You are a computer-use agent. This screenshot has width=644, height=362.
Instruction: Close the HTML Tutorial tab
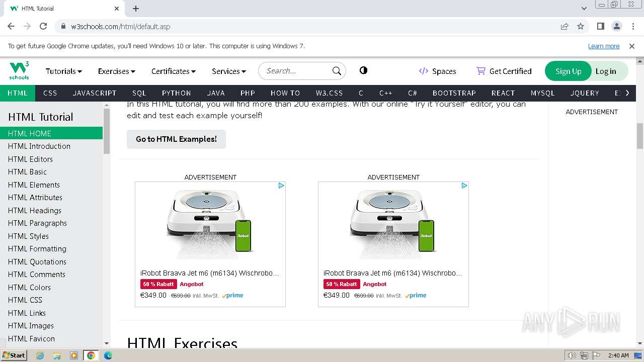117,9
